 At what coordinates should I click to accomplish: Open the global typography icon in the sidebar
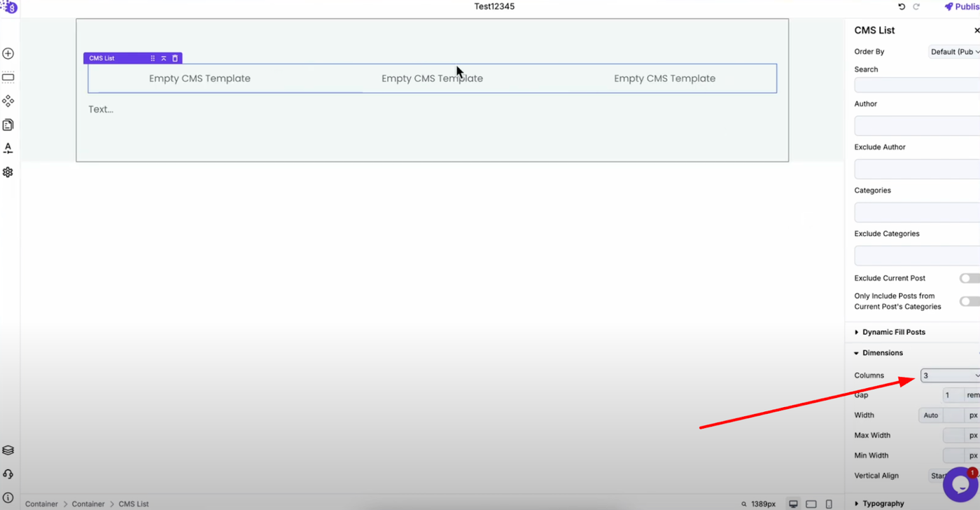coord(8,149)
